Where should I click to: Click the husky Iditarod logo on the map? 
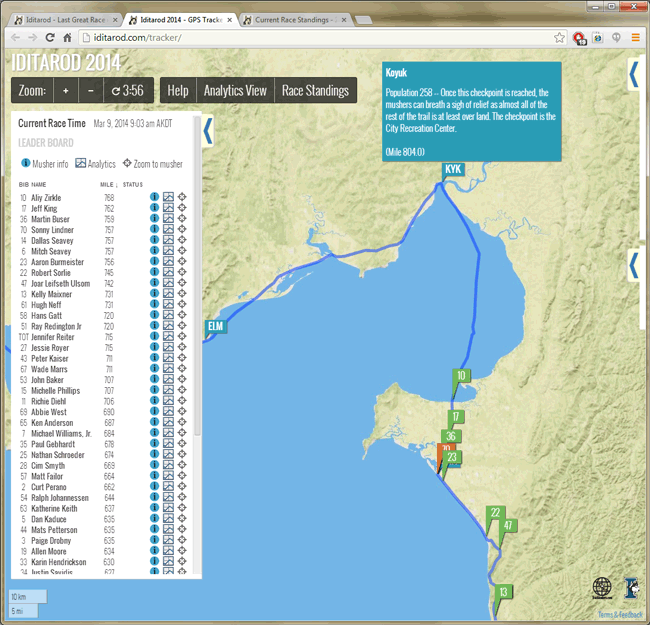[631, 588]
